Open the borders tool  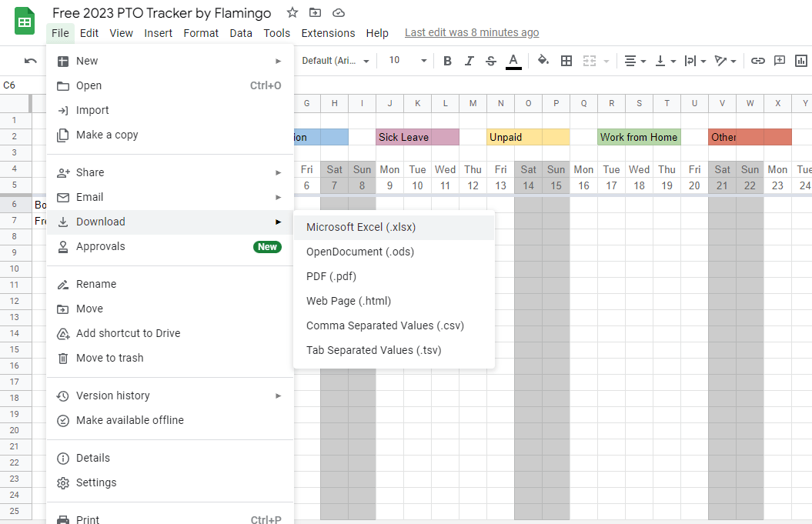[566, 60]
